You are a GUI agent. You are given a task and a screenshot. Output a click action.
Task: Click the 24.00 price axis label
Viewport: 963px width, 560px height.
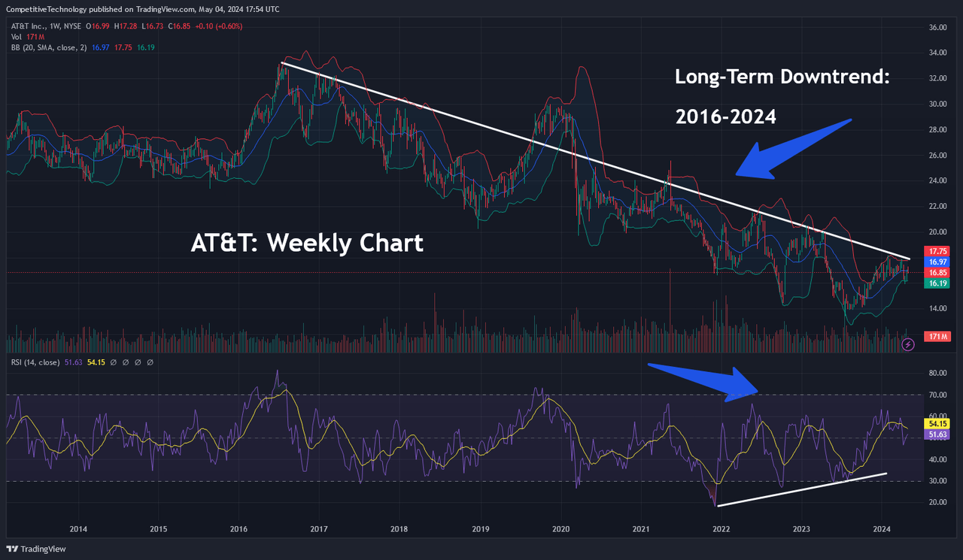pyautogui.click(x=937, y=180)
